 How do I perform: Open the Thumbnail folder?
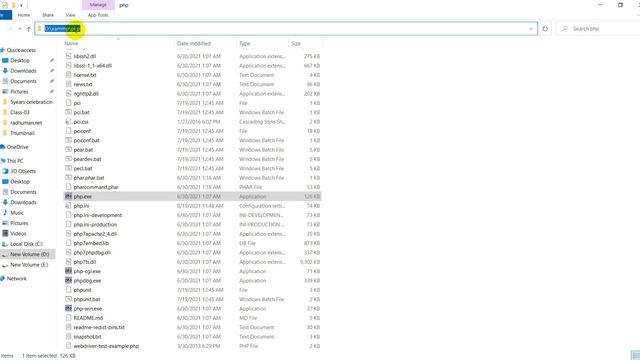point(22,133)
